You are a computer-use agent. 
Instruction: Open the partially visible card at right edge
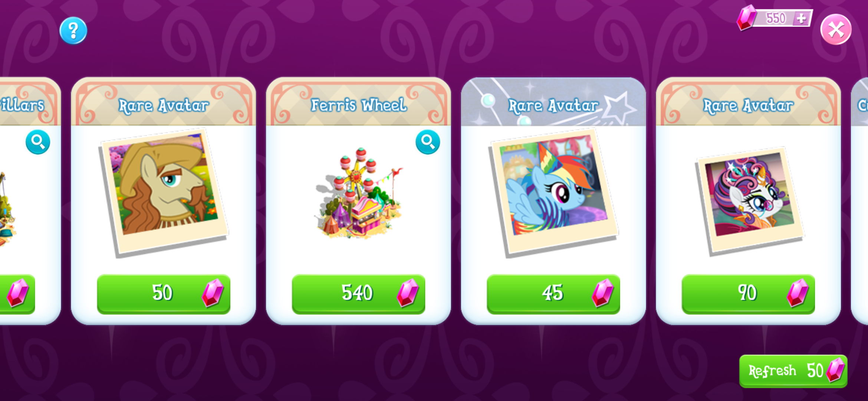point(859,201)
